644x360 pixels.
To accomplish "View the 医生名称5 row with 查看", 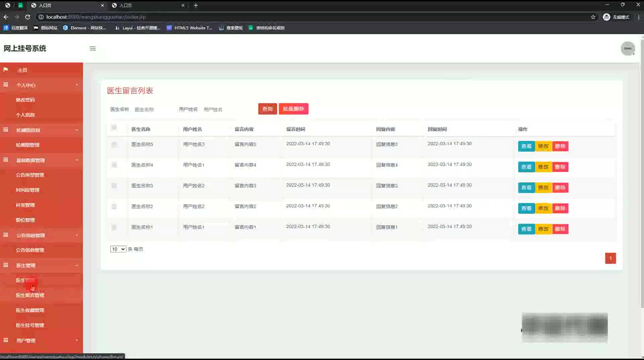I will [526, 146].
